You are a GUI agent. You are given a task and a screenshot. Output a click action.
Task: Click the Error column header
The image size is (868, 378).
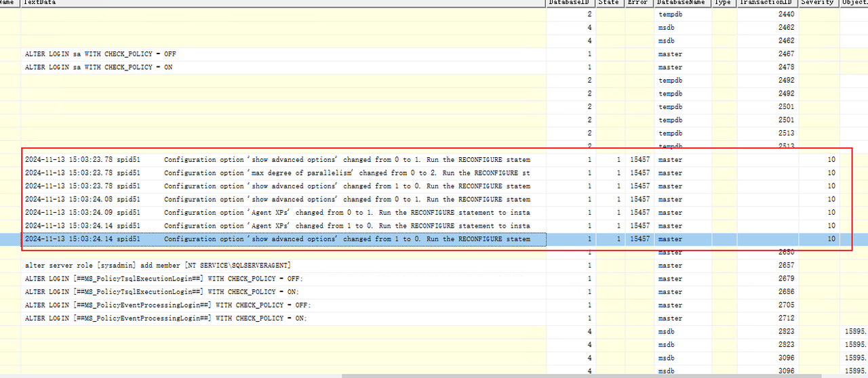(639, 3)
